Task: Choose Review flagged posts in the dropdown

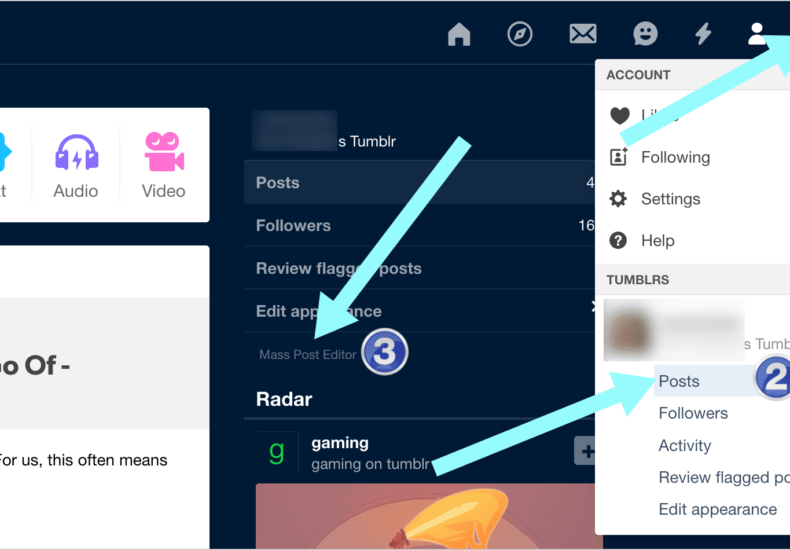Action: pos(724,477)
